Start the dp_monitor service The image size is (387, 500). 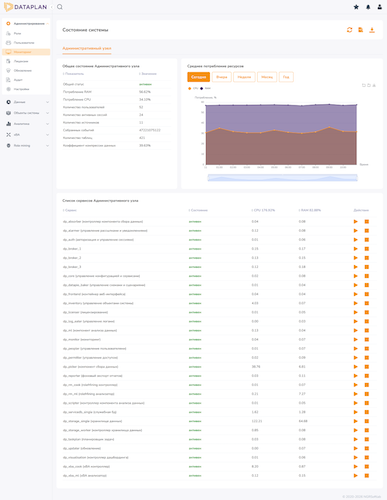[356, 339]
